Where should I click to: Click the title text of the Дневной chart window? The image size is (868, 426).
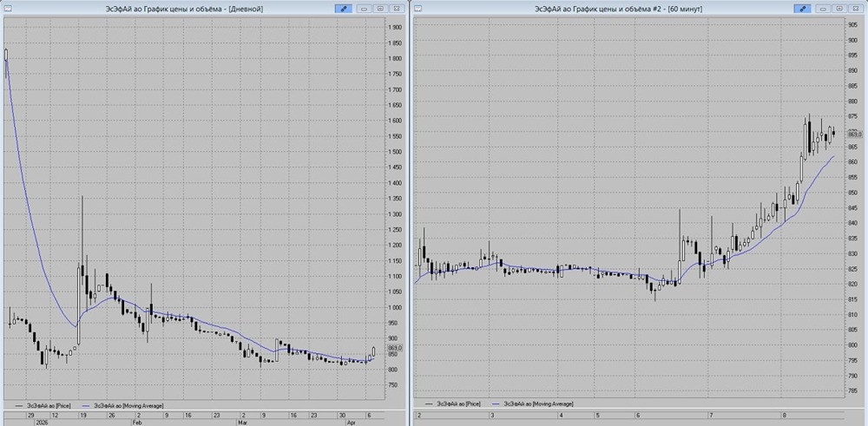[184, 9]
